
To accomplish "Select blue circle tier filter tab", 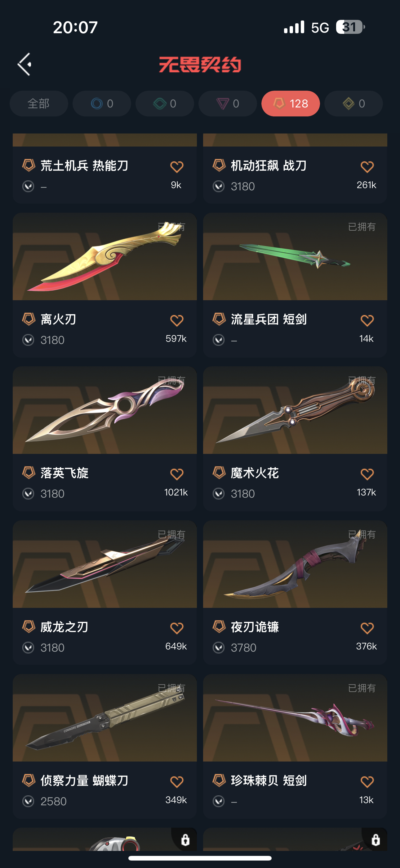I will [102, 103].
